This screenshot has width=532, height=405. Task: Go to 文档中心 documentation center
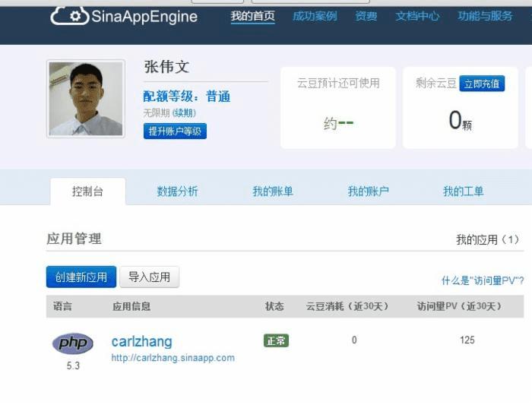pos(417,16)
